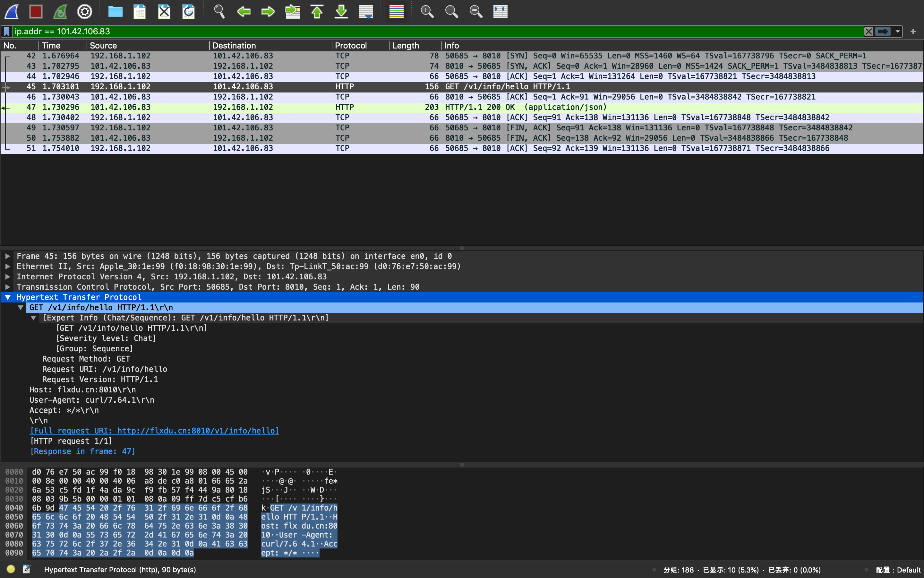Click inside the display filter field

(x=437, y=31)
